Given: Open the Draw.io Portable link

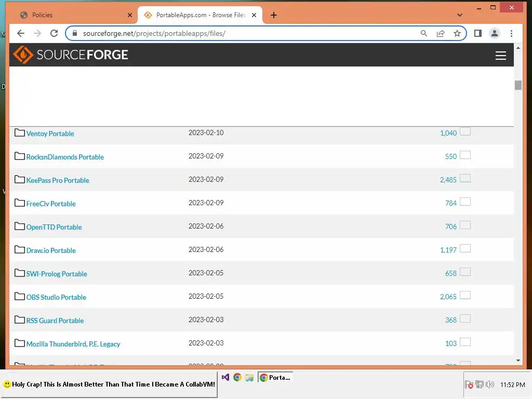Looking at the screenshot, I should [51, 251].
